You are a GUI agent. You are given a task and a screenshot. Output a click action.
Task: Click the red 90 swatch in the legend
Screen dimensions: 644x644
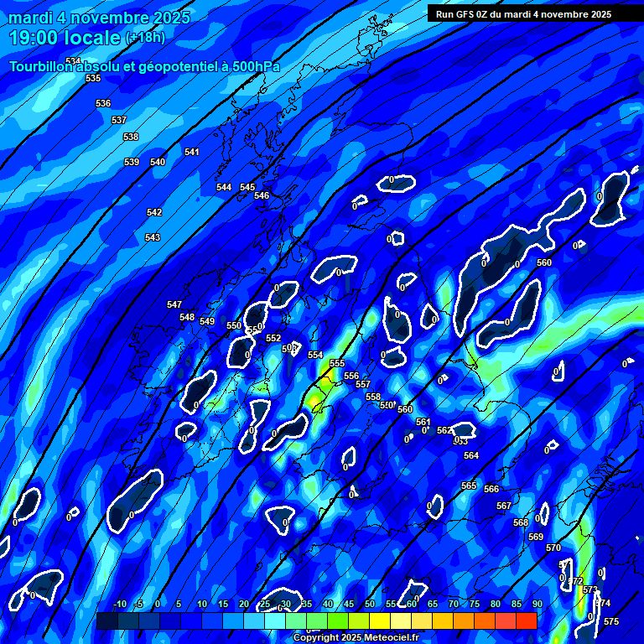(526, 621)
